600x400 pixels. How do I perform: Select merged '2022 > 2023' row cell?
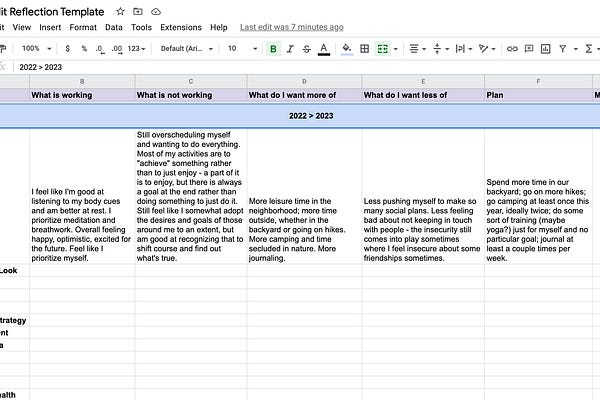pyautogui.click(x=300, y=116)
